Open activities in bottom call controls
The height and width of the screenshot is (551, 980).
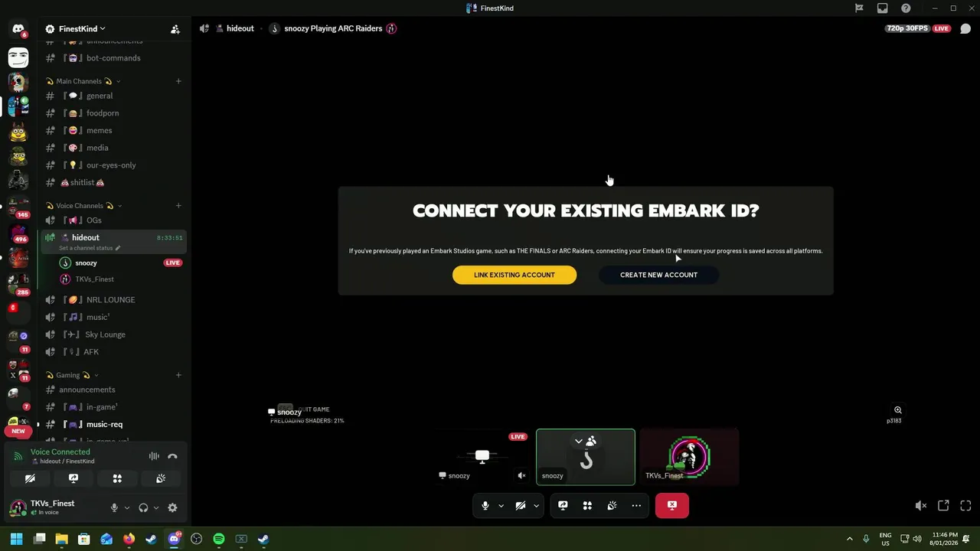(x=587, y=505)
